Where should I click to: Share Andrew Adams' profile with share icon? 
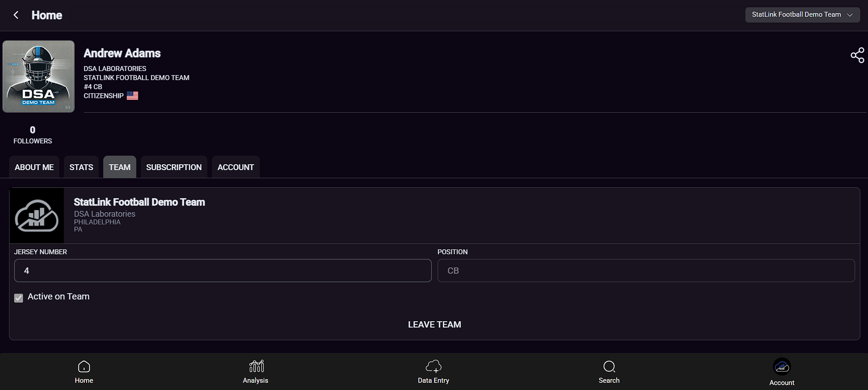857,55
